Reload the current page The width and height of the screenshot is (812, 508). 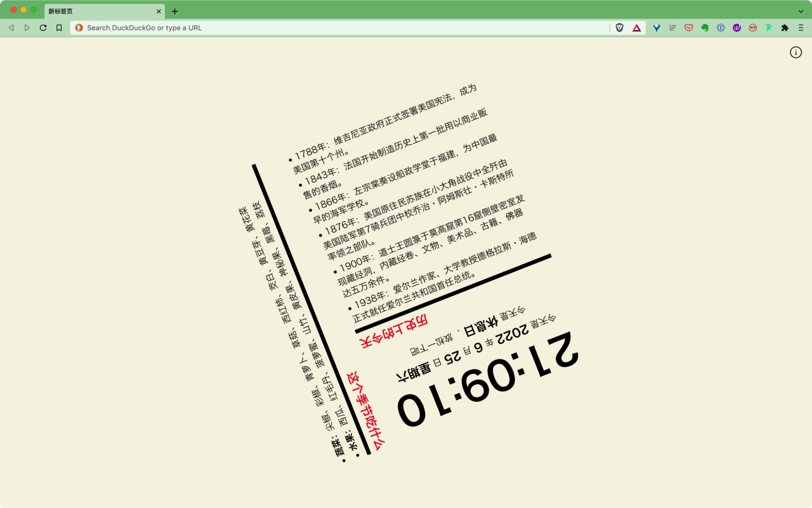click(x=43, y=28)
